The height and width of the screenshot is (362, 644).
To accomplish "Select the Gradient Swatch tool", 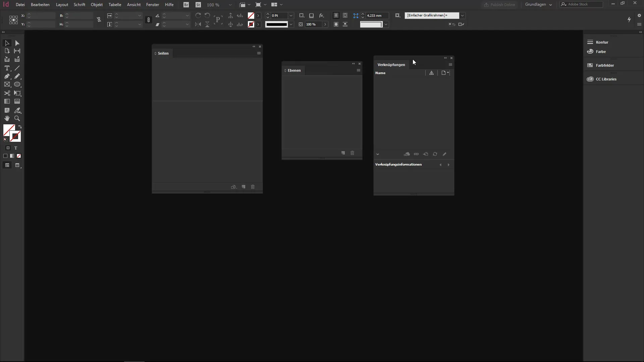I will click(7, 101).
